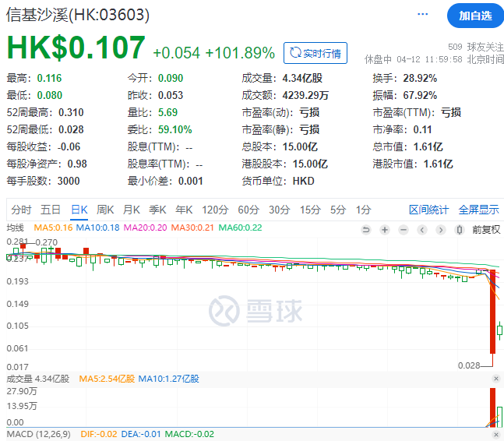The height and width of the screenshot is (441, 504).
Task: Click the DIF:-0.02 indicator value
Action: point(99,434)
